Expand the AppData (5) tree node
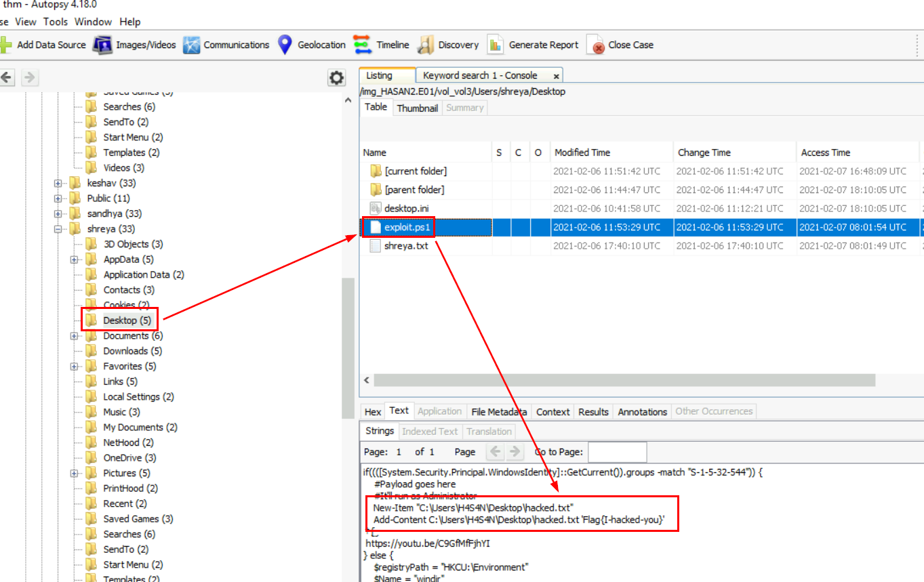Viewport: 924px width, 582px height. pos(75,259)
